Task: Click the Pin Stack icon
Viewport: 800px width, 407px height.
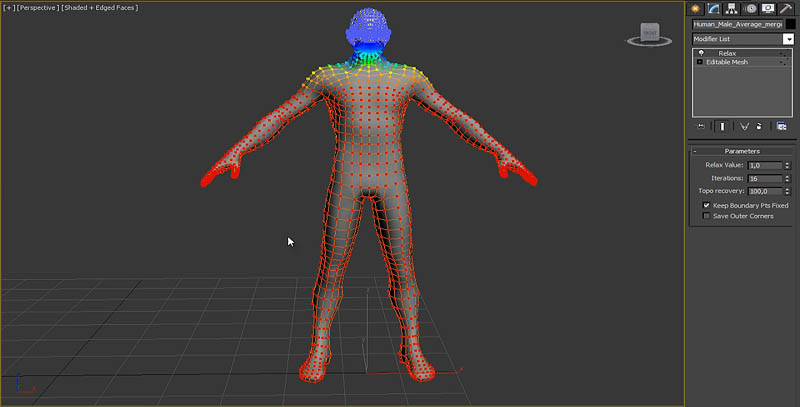Action: pyautogui.click(x=701, y=127)
